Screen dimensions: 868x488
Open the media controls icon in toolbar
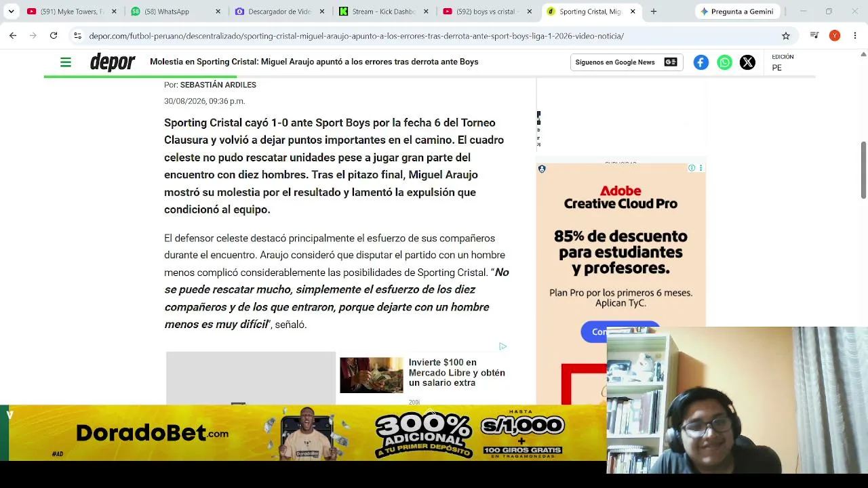pos(815,36)
